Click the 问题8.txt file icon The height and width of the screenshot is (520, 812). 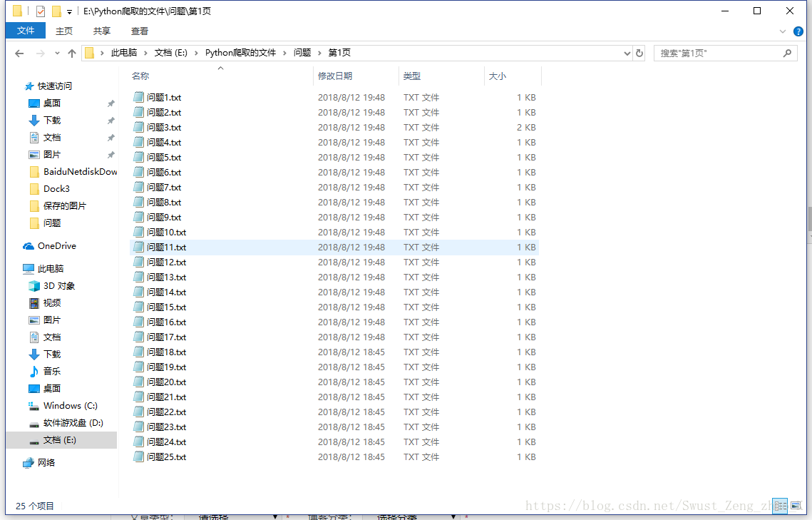138,202
